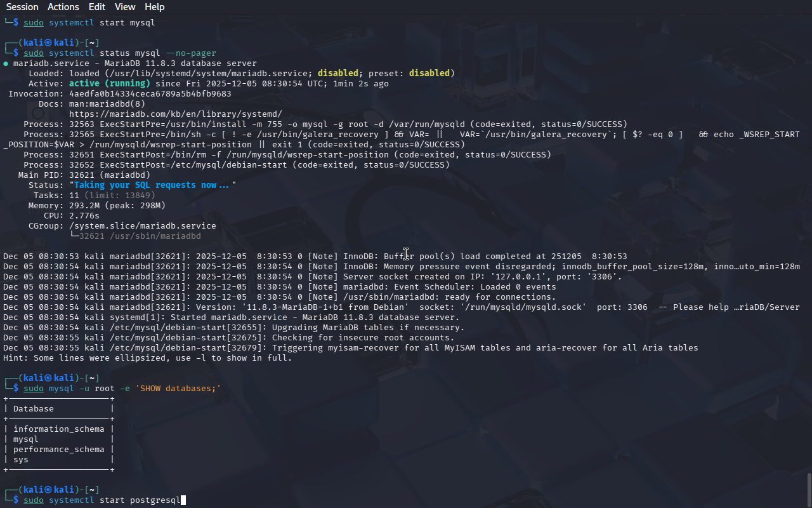Open the View menu

click(125, 7)
